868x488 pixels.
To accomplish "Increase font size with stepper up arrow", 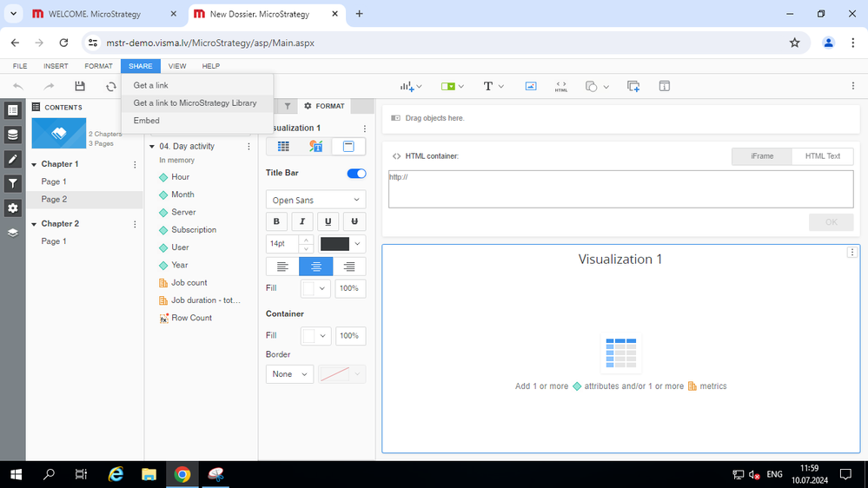I will pyautogui.click(x=306, y=241).
